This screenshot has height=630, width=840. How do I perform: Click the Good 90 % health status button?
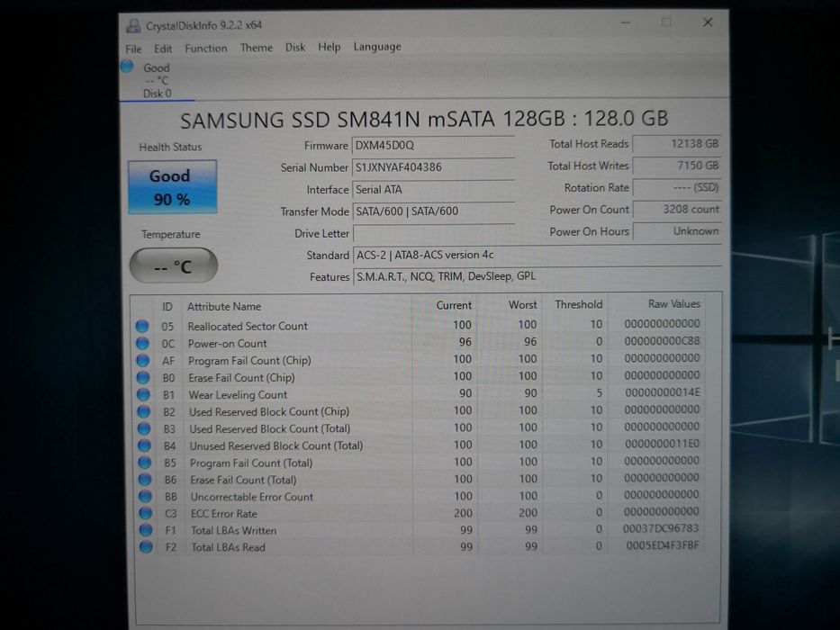(x=172, y=187)
